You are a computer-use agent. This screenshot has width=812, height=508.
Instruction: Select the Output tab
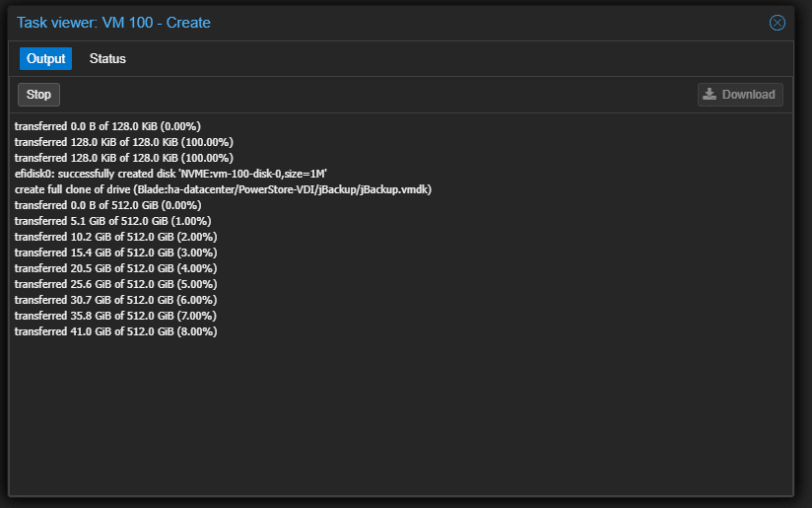45,58
